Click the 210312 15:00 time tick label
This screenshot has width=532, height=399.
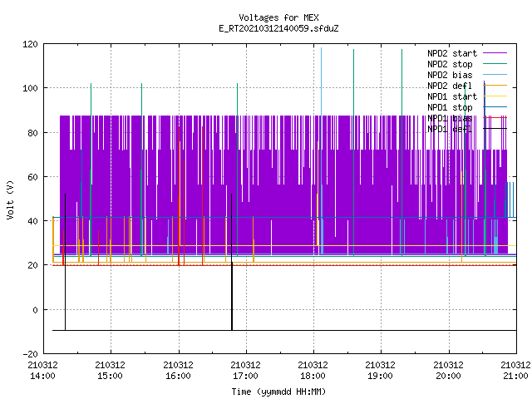[x=111, y=371]
